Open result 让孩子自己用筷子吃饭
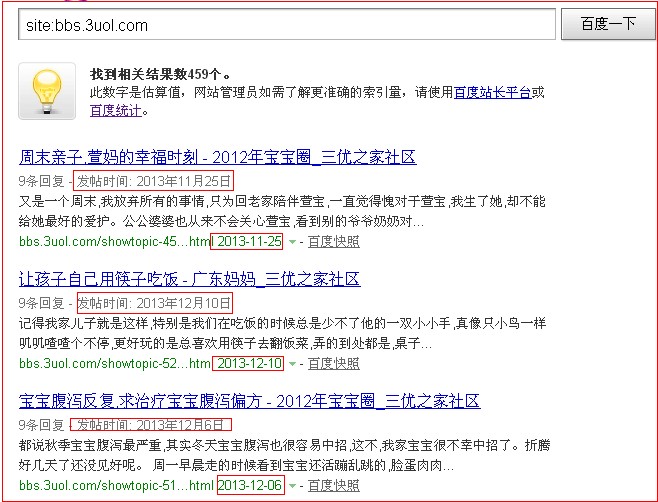This screenshot has height=502, width=658. 190,279
